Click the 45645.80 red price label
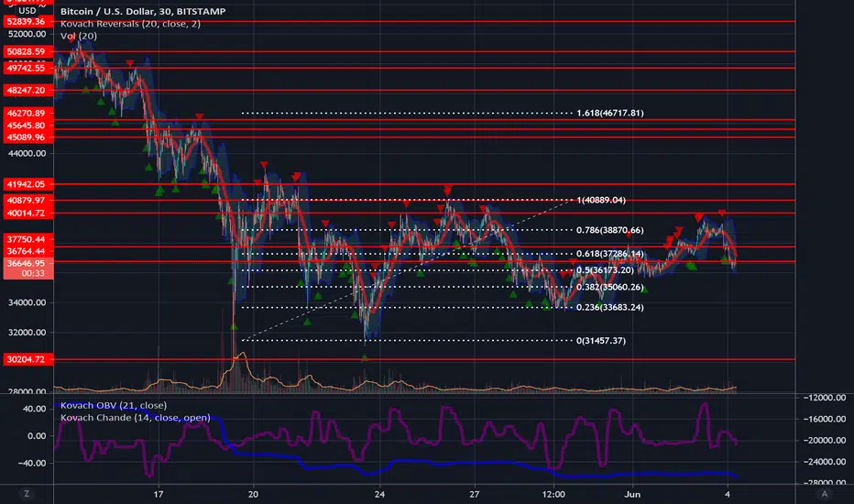 tap(28, 126)
